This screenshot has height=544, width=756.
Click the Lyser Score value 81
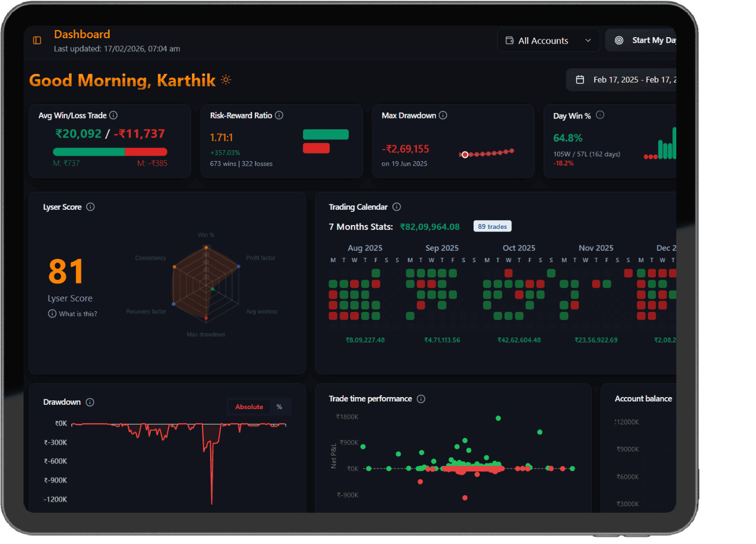coord(66,271)
